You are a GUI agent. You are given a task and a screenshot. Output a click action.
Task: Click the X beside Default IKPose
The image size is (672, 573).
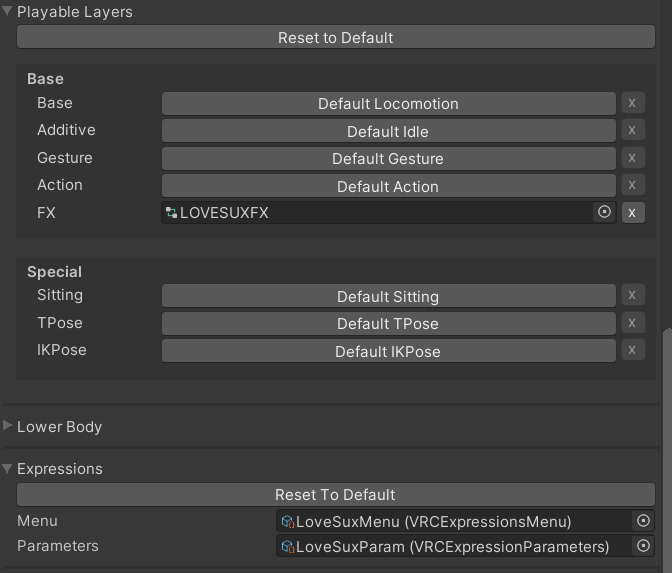pos(633,351)
